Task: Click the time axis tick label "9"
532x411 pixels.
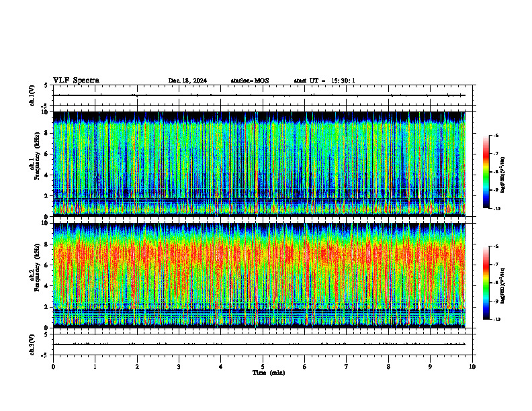Action: pos(430,367)
